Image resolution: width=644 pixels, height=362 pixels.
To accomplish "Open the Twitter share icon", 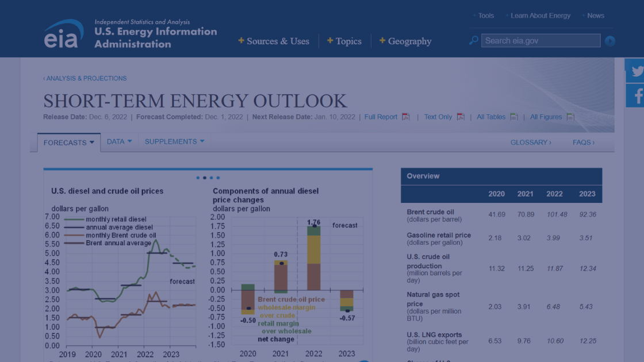I will (636, 71).
